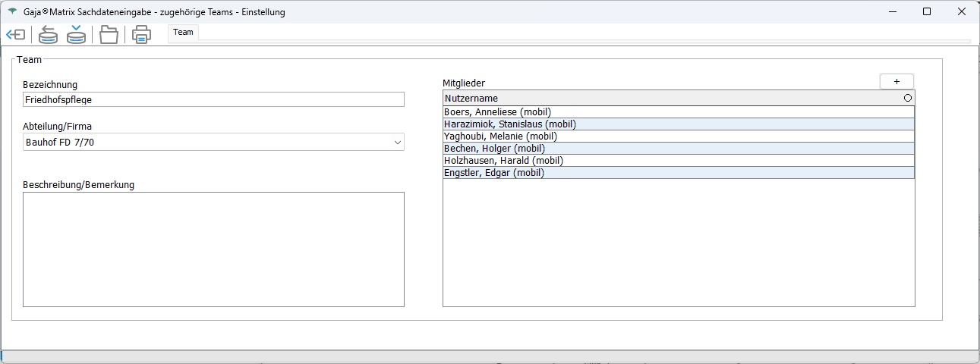980x364 pixels.
Task: Click the exit/back arrow toolbar icon
Action: tap(16, 35)
